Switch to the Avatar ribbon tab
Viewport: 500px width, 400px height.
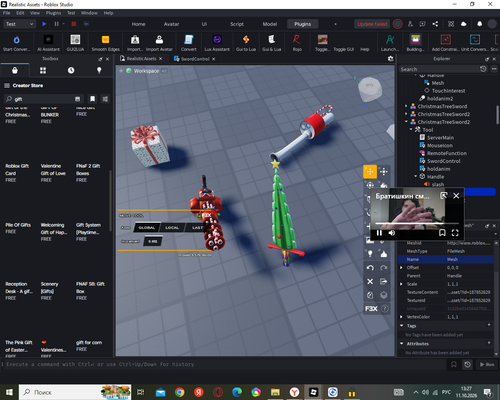coord(171,24)
